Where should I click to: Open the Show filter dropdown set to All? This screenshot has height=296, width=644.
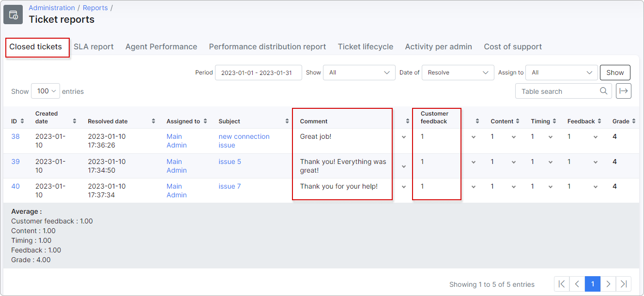359,72
